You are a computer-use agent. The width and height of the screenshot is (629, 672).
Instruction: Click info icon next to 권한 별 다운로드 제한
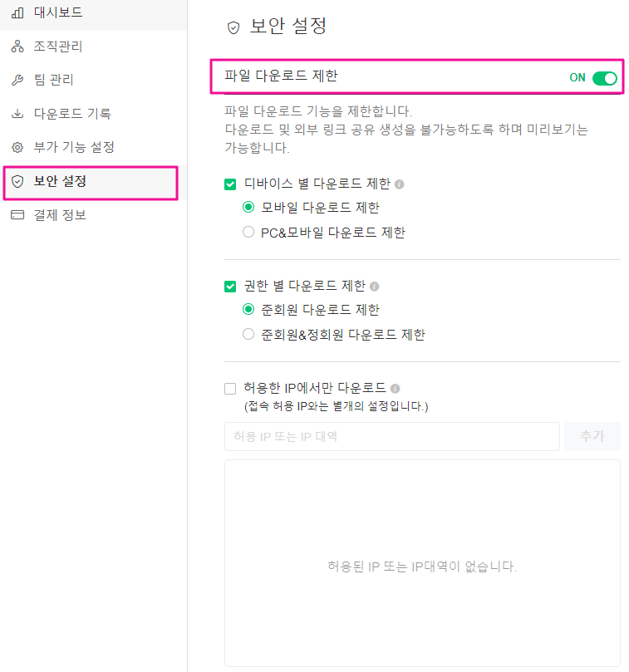(374, 287)
